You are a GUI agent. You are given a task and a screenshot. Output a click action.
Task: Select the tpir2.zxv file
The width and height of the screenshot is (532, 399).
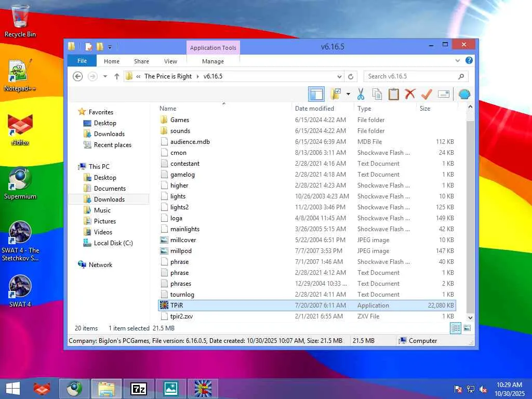click(x=307, y=316)
